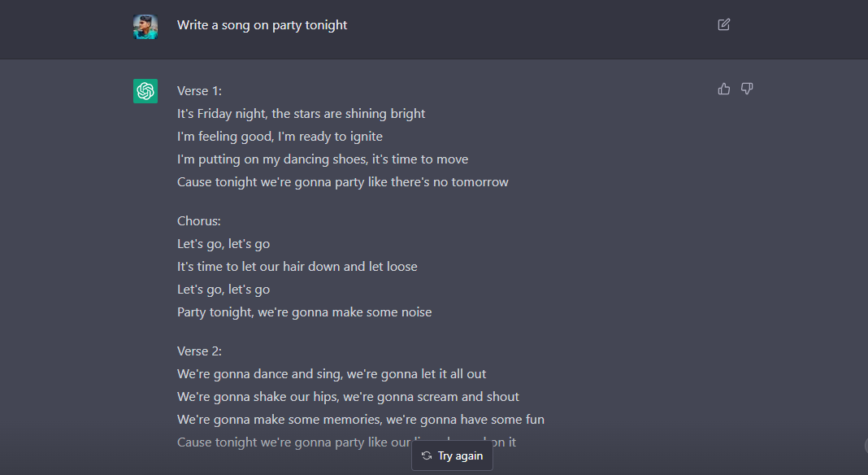Click the 'Chorus:' heading
868x475 pixels.
198,221
